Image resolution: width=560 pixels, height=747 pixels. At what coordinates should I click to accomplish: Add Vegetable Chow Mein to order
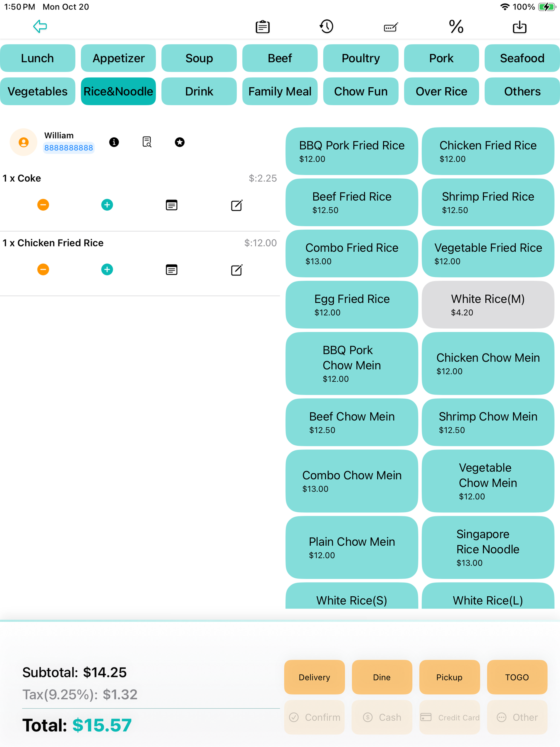pos(488,481)
